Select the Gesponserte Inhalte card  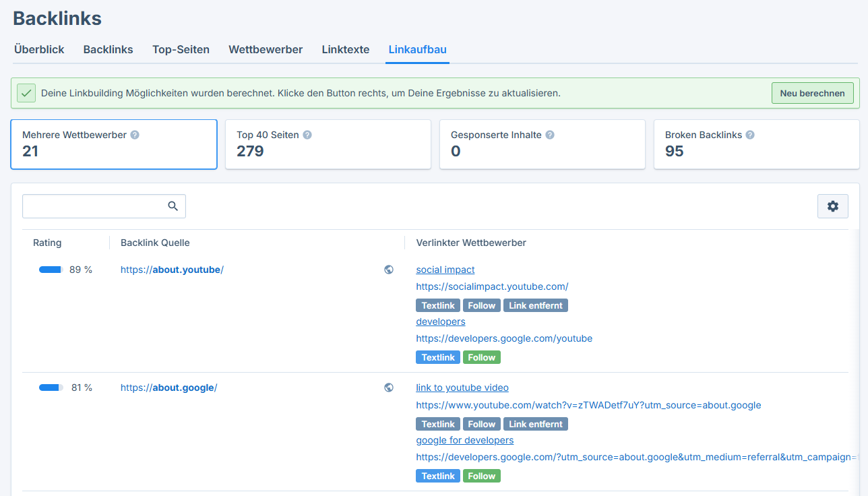click(542, 144)
